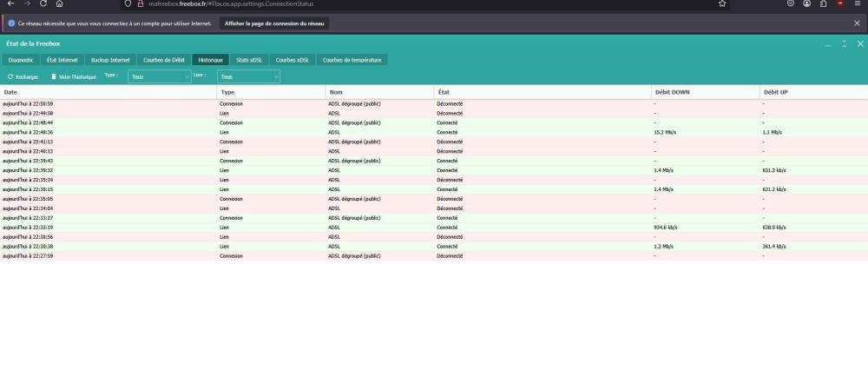Open the Courbes de Débit tab
This screenshot has width=868, height=370.
(x=164, y=60)
